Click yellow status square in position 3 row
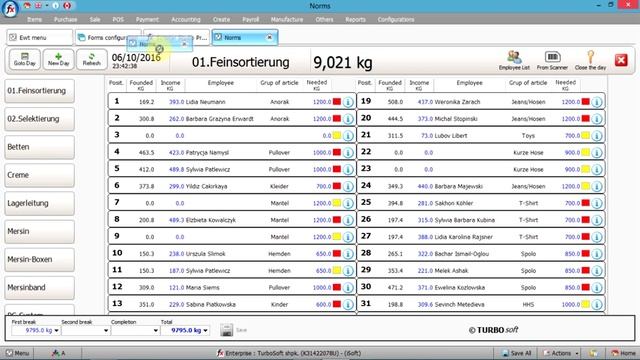The image size is (640, 360). pyautogui.click(x=337, y=136)
